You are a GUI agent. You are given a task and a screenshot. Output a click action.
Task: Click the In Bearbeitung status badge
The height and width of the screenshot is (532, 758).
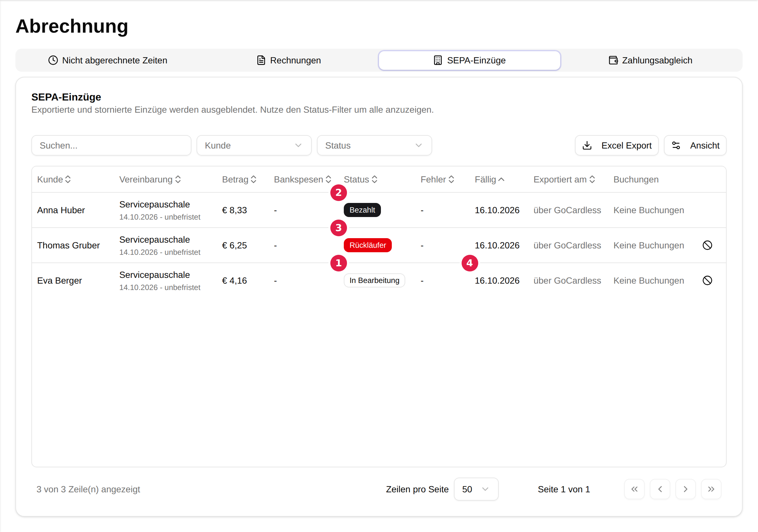375,280
